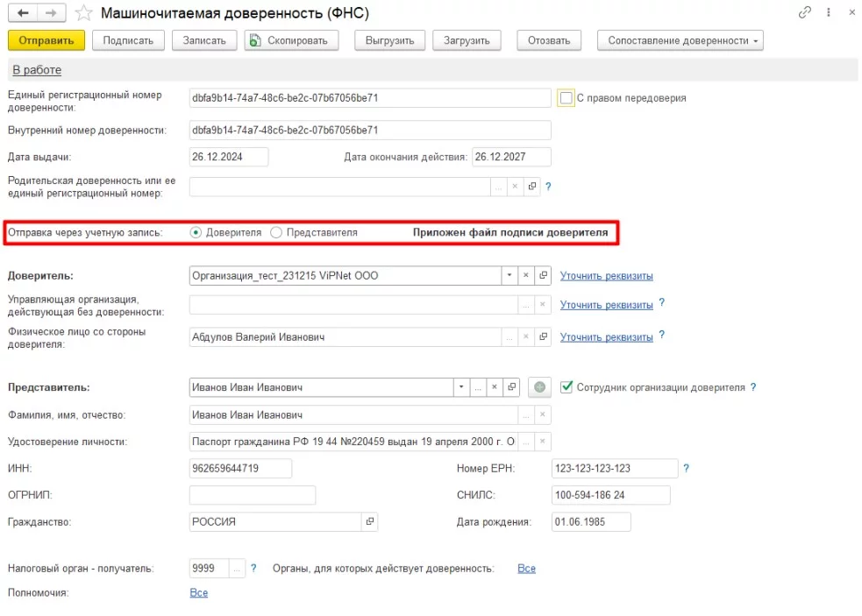Clear the Представитель field
This screenshot has height=616, width=862.
coord(495,387)
